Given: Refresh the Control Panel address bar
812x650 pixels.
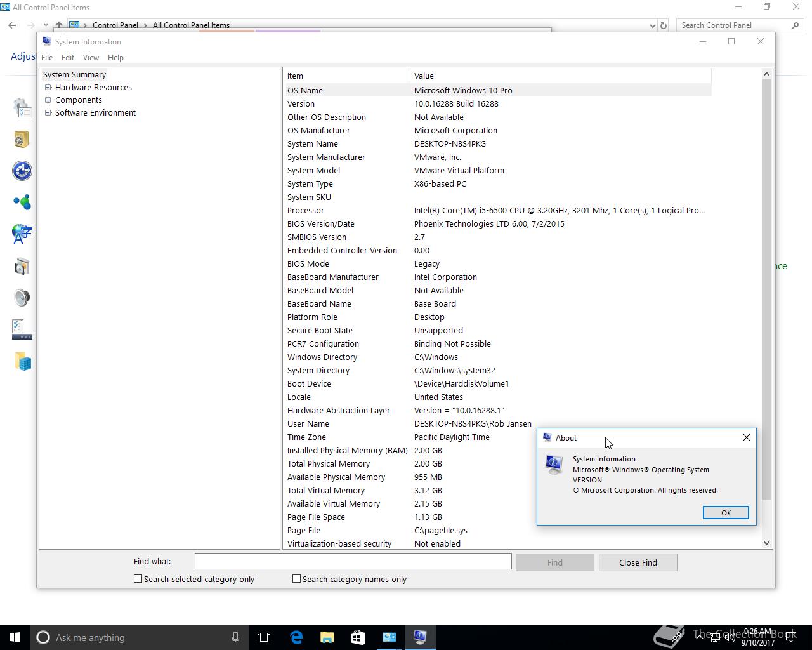Looking at the screenshot, I should coord(664,25).
